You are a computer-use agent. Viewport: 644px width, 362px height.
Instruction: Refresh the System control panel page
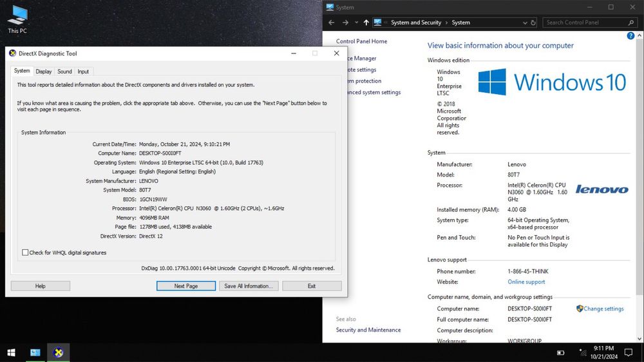point(533,23)
